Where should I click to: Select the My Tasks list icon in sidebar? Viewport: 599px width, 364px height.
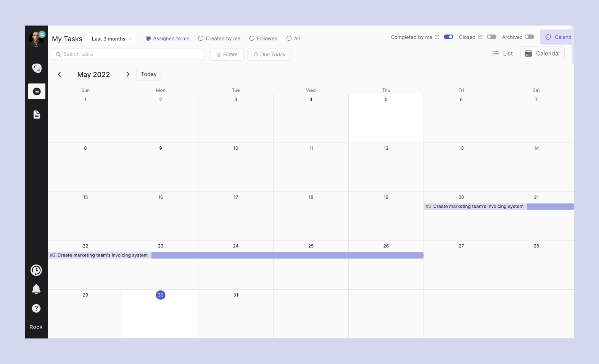pos(37,91)
